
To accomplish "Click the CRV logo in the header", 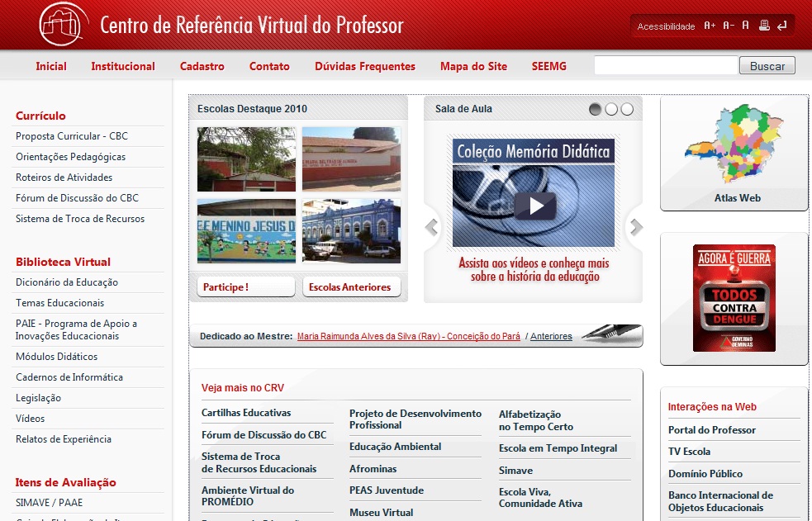I will 61,24.
